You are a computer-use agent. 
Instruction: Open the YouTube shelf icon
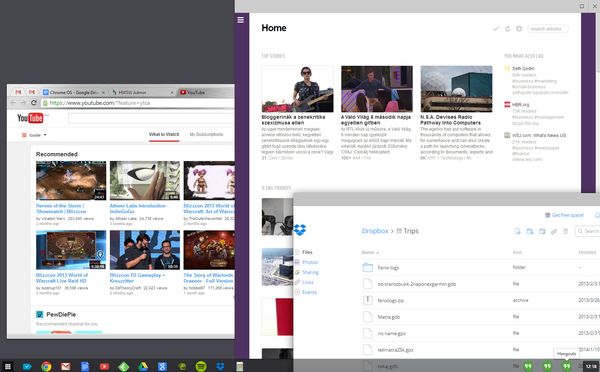[x=104, y=366]
